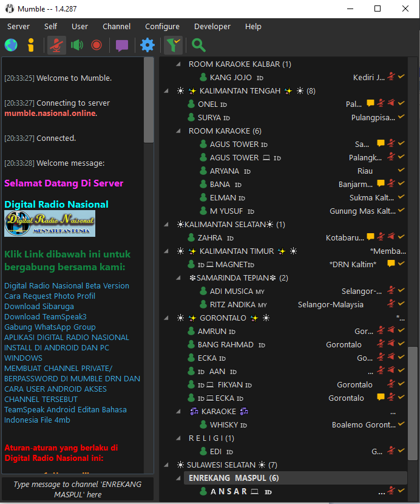
Task: Toggle self deafen speaker button
Action: click(77, 45)
